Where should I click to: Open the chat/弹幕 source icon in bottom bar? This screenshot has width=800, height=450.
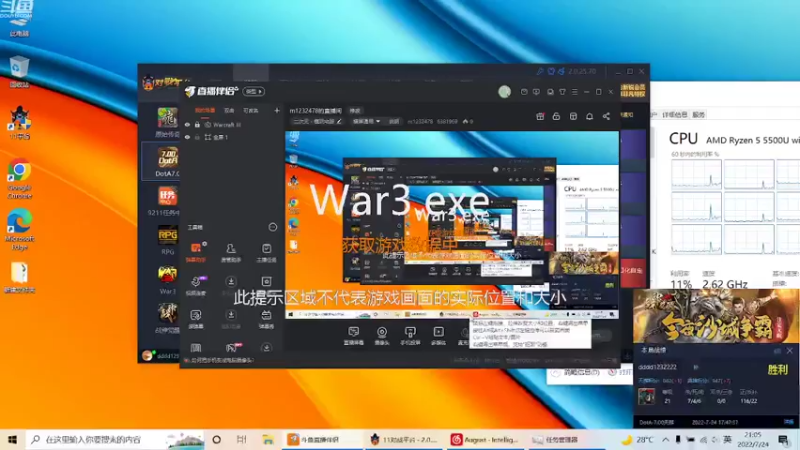353,336
